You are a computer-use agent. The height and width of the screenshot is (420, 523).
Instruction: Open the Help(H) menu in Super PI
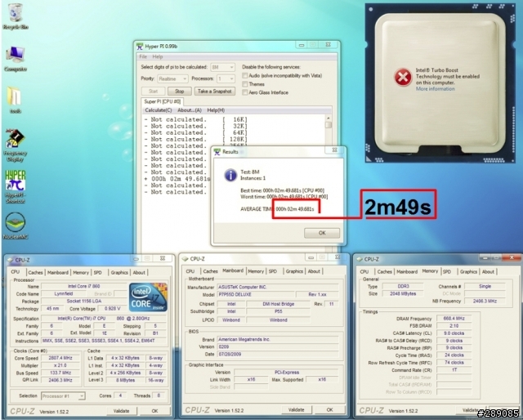point(216,110)
